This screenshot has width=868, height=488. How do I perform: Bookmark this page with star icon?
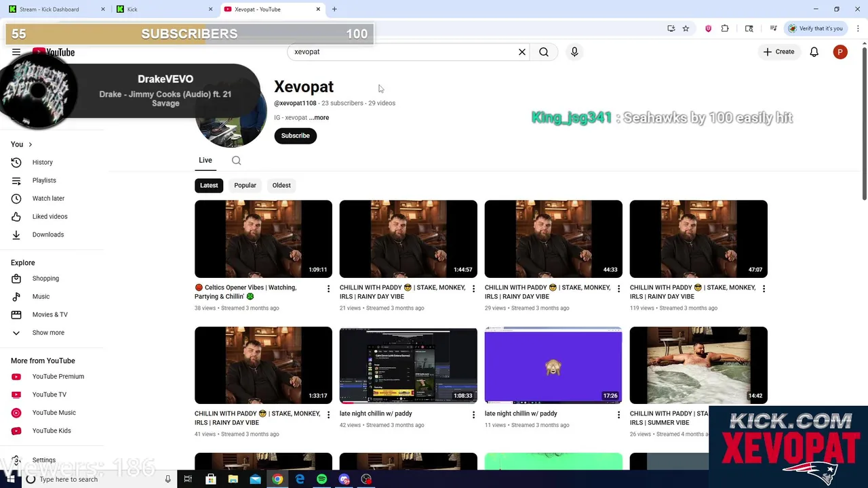[686, 28]
